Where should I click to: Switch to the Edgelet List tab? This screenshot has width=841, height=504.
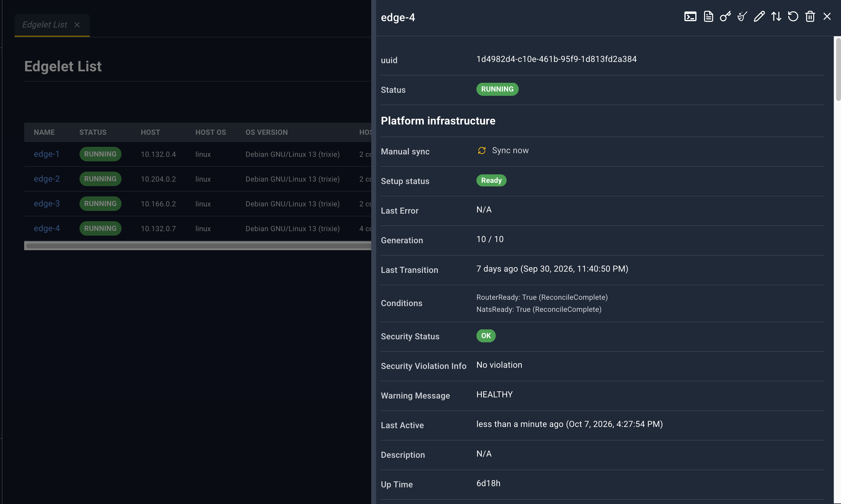tap(44, 25)
